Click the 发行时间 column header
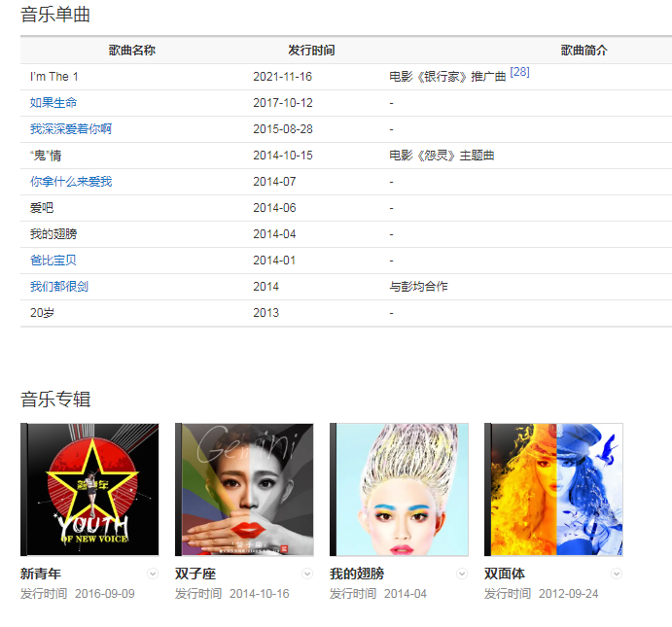672x627 pixels. click(311, 51)
